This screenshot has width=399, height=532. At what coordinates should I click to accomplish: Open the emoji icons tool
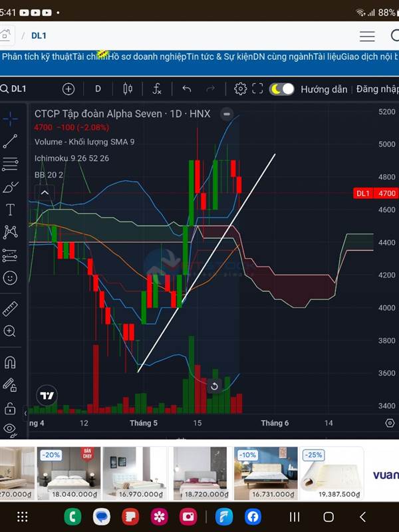10,278
